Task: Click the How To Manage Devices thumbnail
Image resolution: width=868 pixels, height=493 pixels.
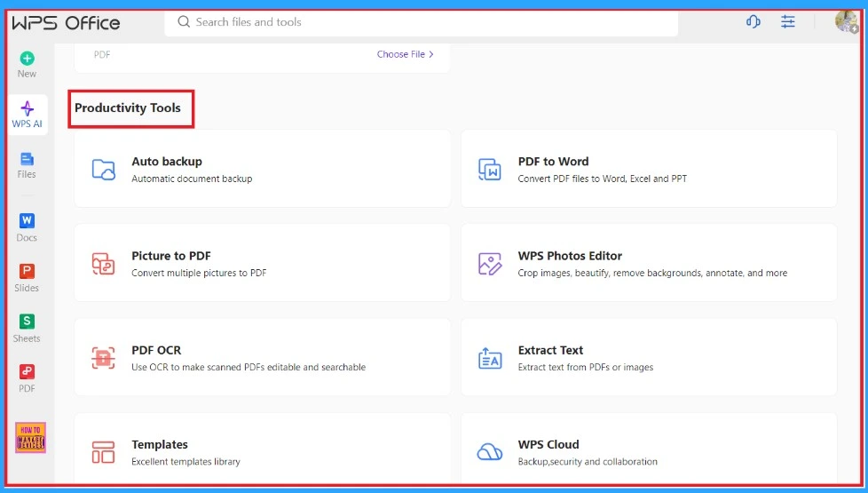Action: point(30,438)
